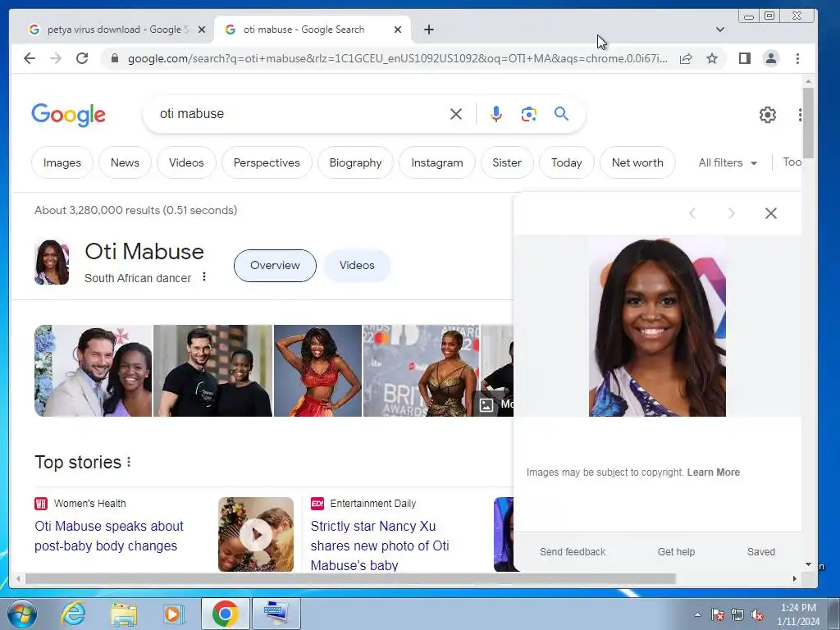
Task: Open photo of Oti in red dance outfit
Action: pos(317,371)
